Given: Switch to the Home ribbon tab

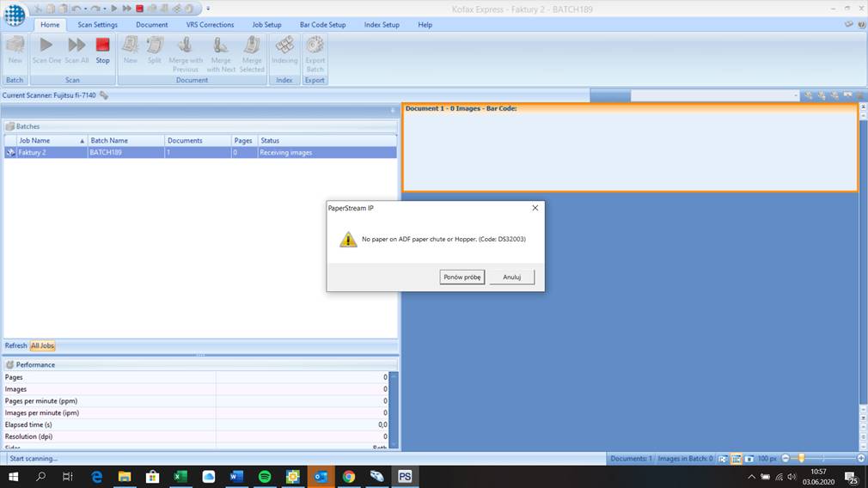Looking at the screenshot, I should tap(50, 25).
